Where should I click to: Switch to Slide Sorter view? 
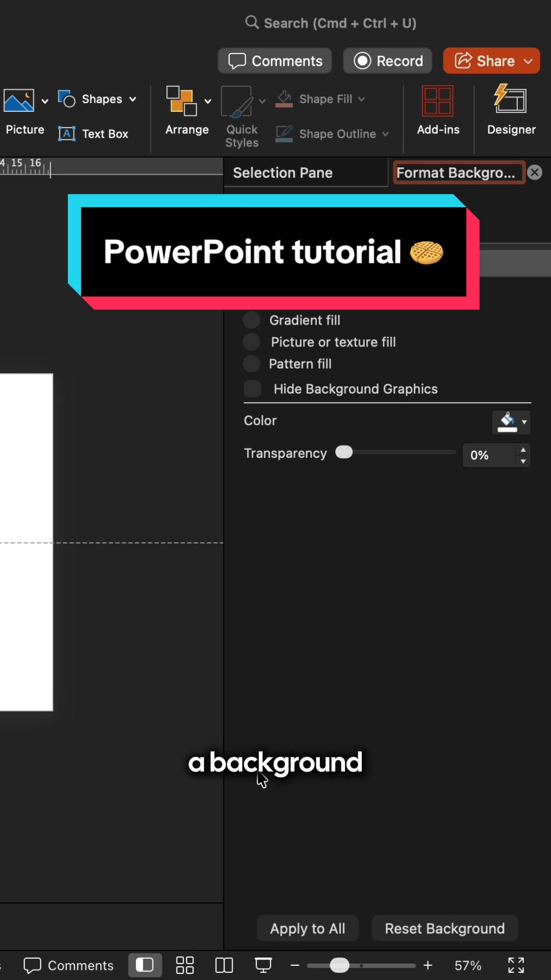point(185,965)
